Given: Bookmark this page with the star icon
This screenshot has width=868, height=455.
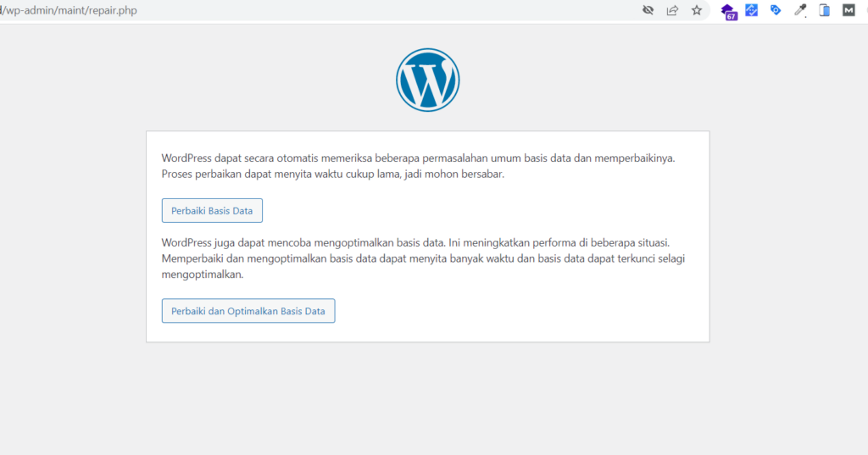Looking at the screenshot, I should pos(697,10).
